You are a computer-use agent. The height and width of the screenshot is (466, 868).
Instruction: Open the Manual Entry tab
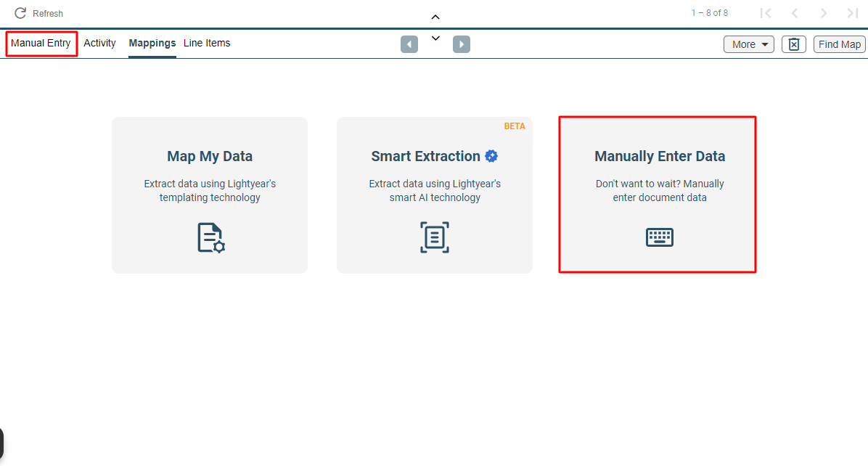(x=41, y=43)
